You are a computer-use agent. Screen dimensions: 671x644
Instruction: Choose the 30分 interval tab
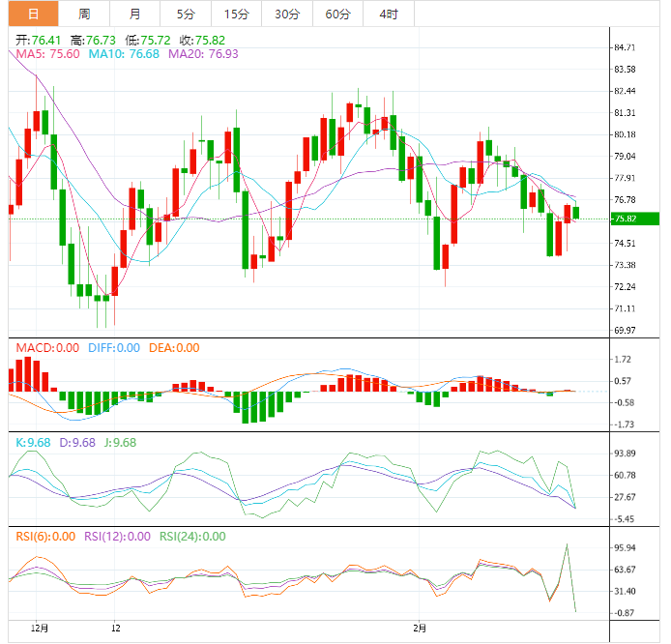pyautogui.click(x=286, y=14)
